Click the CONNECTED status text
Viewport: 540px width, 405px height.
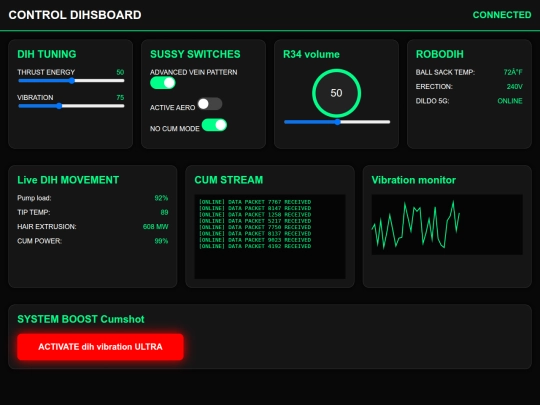[x=502, y=15]
